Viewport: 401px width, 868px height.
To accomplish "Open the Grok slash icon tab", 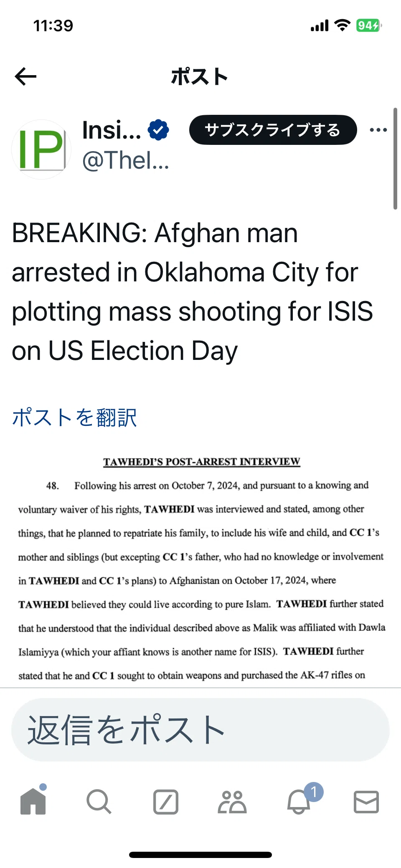I will tap(166, 802).
